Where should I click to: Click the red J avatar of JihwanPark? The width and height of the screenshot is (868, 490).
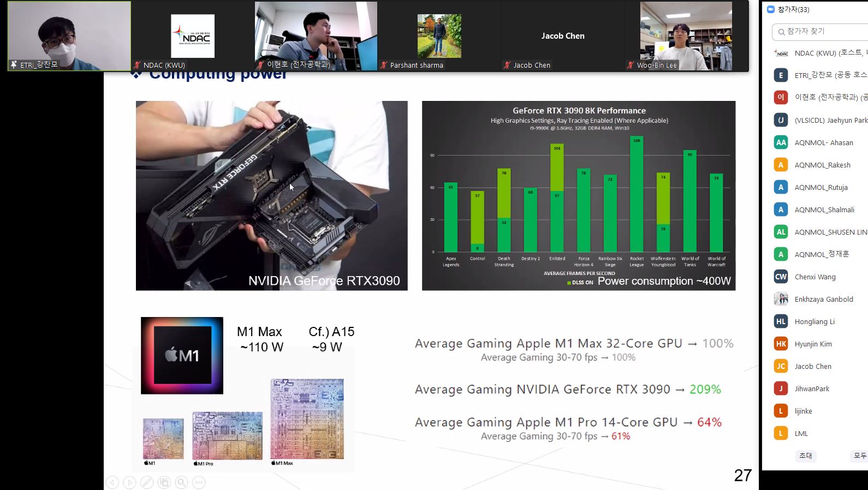pos(781,389)
